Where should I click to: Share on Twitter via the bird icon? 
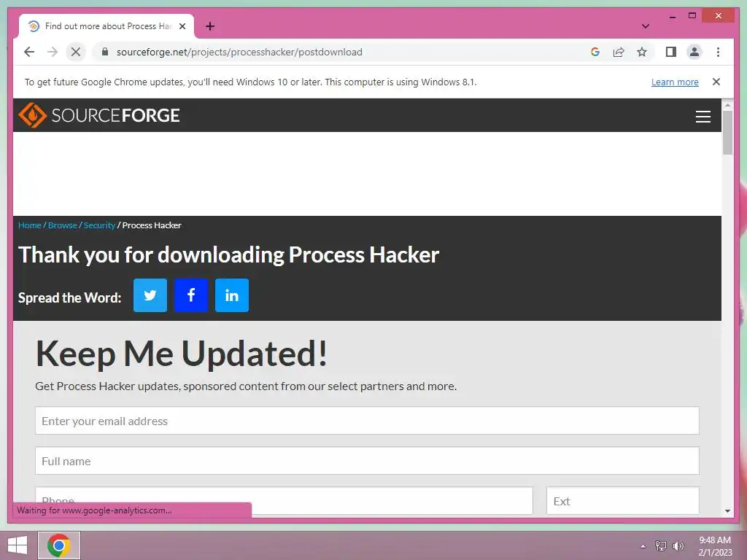click(x=150, y=295)
